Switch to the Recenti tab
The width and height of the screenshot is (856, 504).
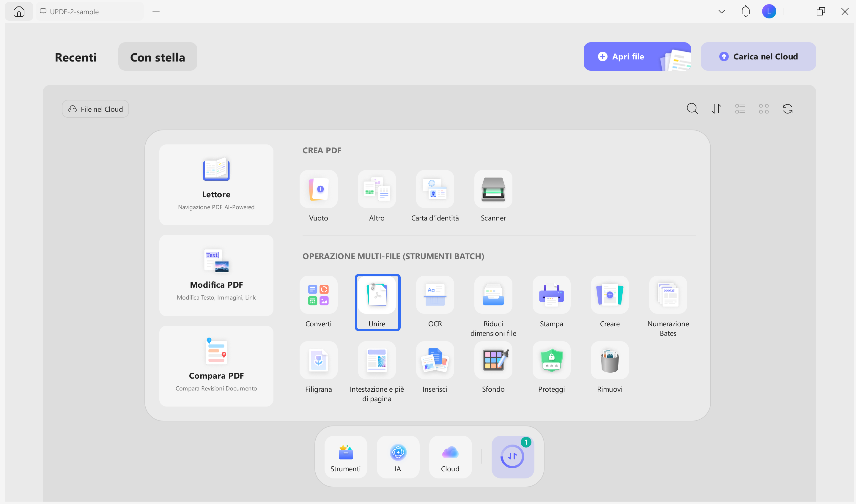(x=75, y=57)
